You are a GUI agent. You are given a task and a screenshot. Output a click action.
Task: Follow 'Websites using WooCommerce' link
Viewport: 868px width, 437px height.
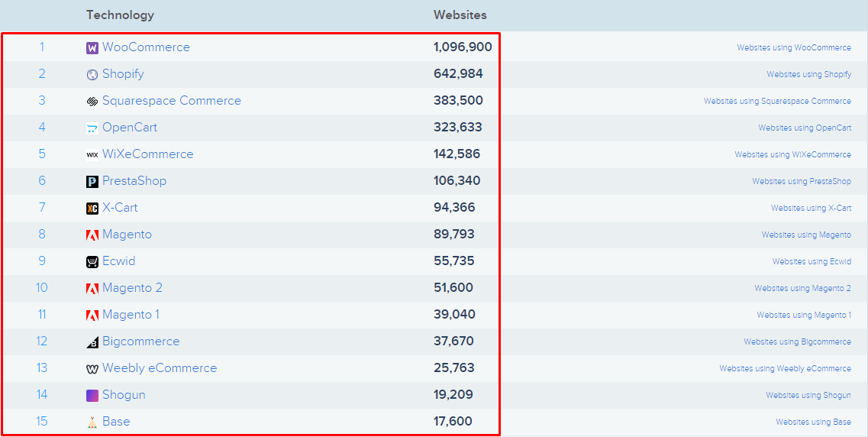tap(794, 47)
